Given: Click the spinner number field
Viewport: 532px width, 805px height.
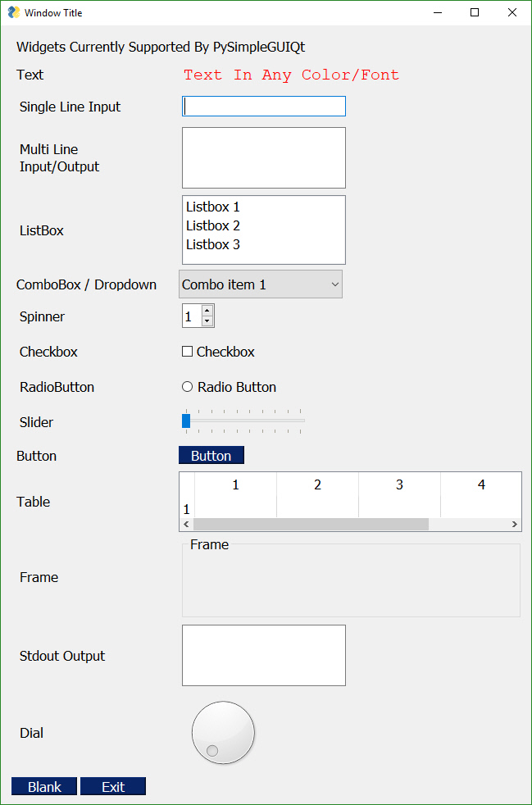Looking at the screenshot, I should point(192,316).
